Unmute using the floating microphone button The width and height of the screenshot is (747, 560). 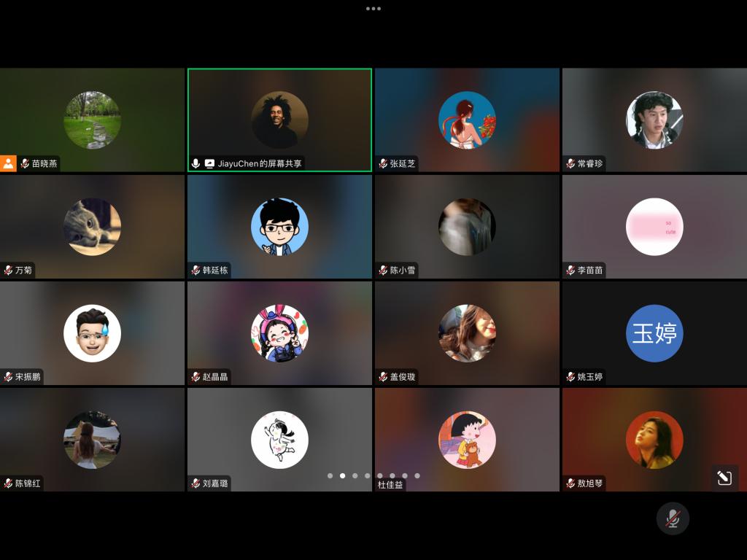point(673,518)
